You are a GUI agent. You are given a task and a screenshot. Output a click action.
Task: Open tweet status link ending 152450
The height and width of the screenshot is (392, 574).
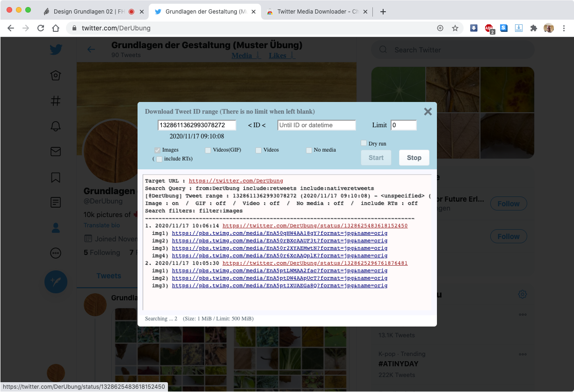click(315, 225)
